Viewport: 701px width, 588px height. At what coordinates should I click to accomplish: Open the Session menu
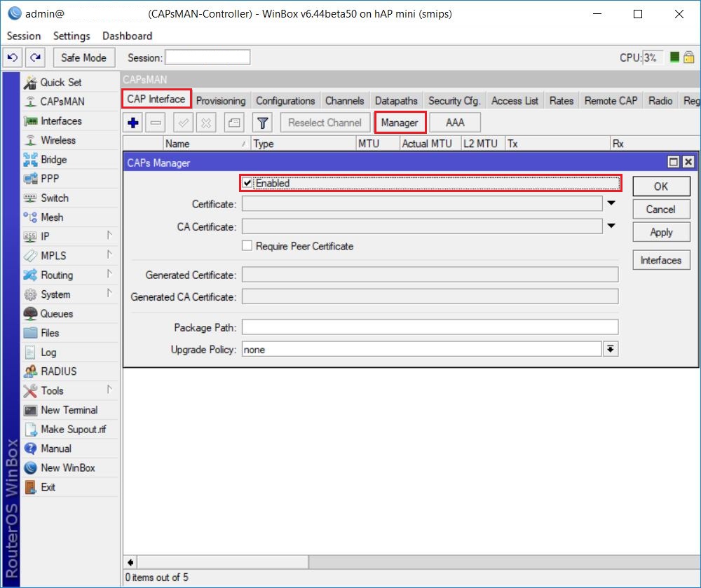click(x=24, y=36)
